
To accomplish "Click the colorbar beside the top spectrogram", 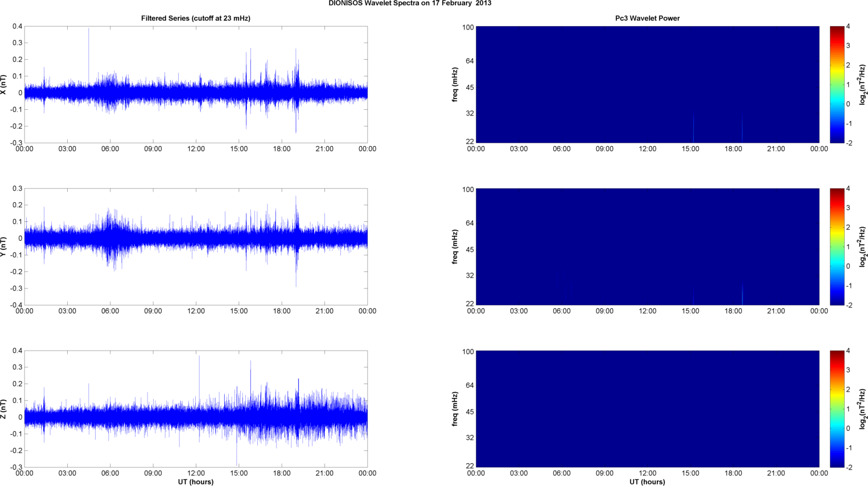I will (x=837, y=85).
